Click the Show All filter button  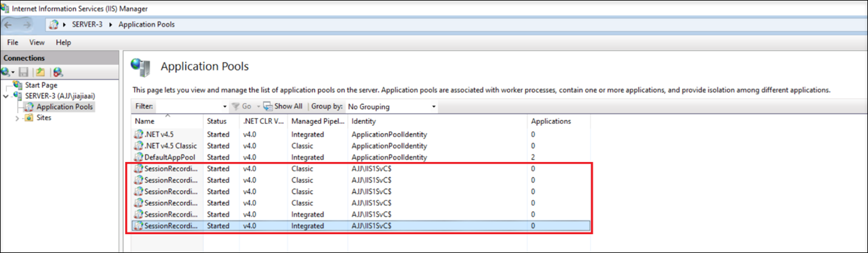(283, 106)
